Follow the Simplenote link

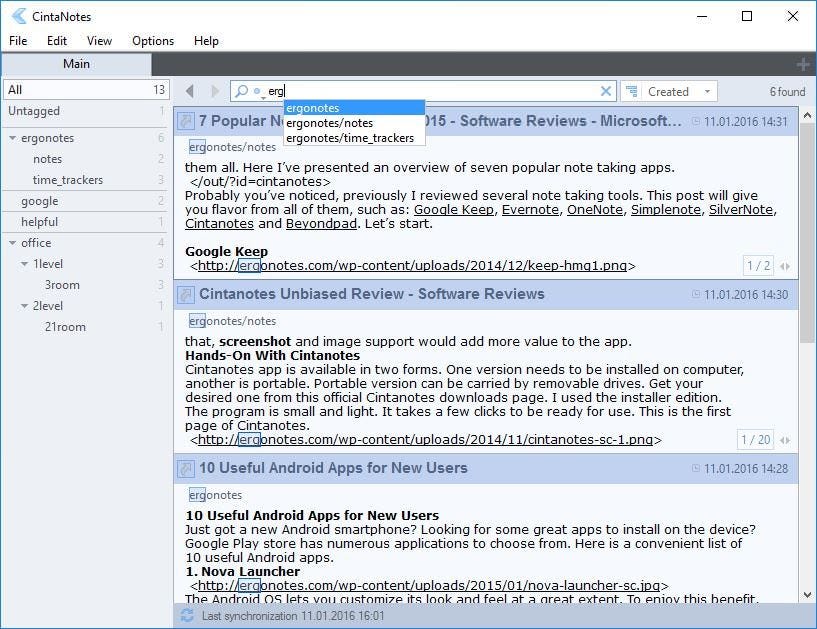pyautogui.click(x=666, y=209)
